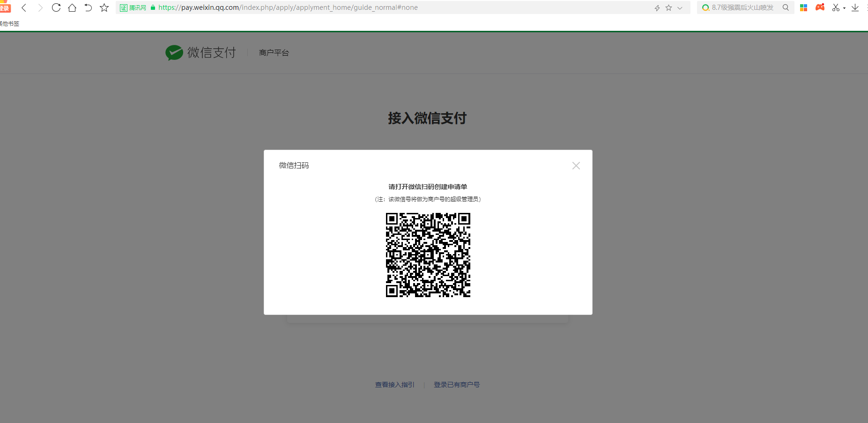This screenshot has height=423, width=868.
Task: Expand the screenshot tool dropdown arrow
Action: [x=844, y=8]
